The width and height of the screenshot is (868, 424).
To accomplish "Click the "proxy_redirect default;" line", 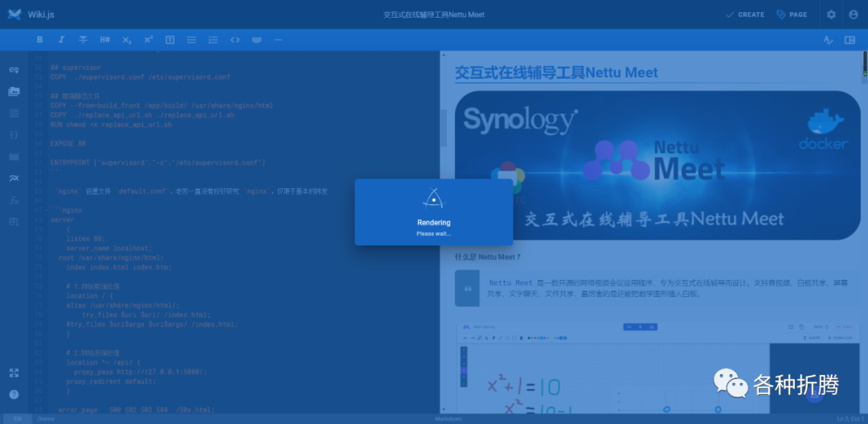I will (111, 381).
